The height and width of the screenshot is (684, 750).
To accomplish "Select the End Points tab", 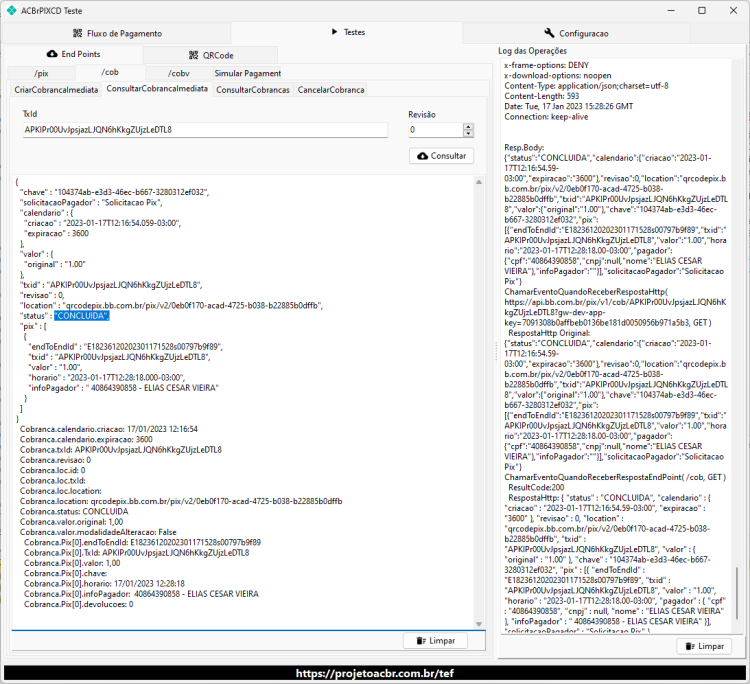I will (x=73, y=54).
